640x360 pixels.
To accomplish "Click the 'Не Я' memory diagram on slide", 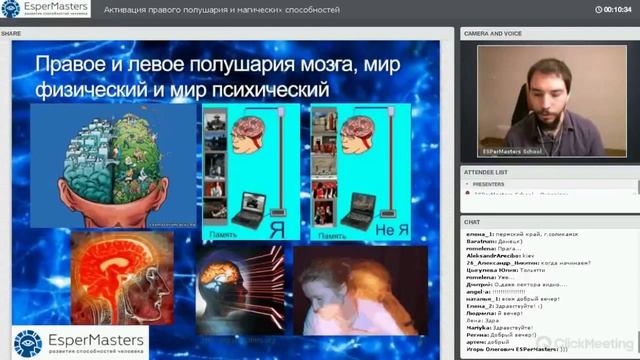I will [x=361, y=172].
